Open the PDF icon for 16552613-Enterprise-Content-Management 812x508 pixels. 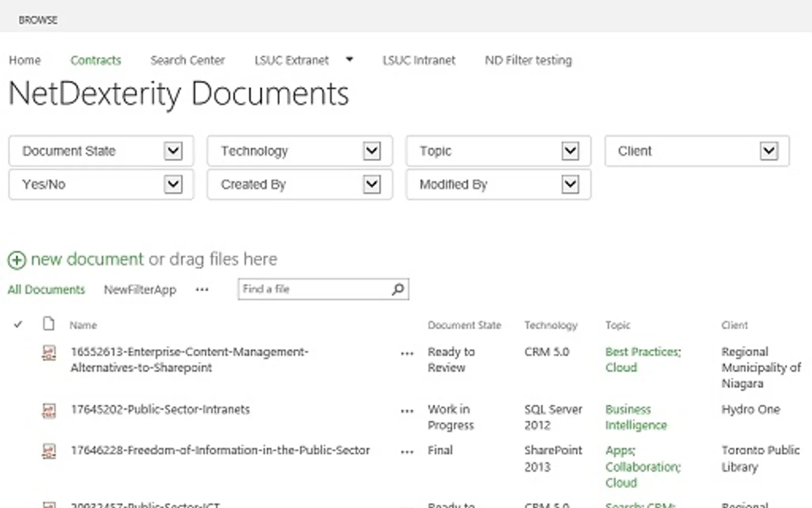click(49, 353)
